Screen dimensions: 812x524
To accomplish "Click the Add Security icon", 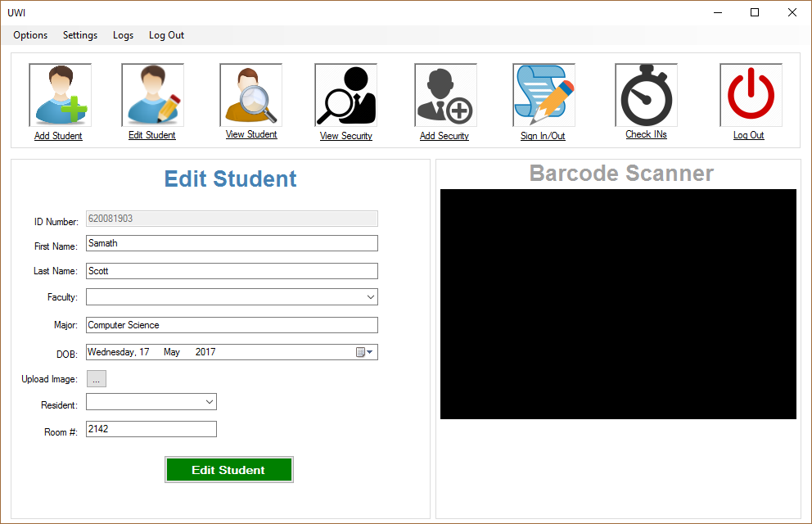I will tap(445, 95).
